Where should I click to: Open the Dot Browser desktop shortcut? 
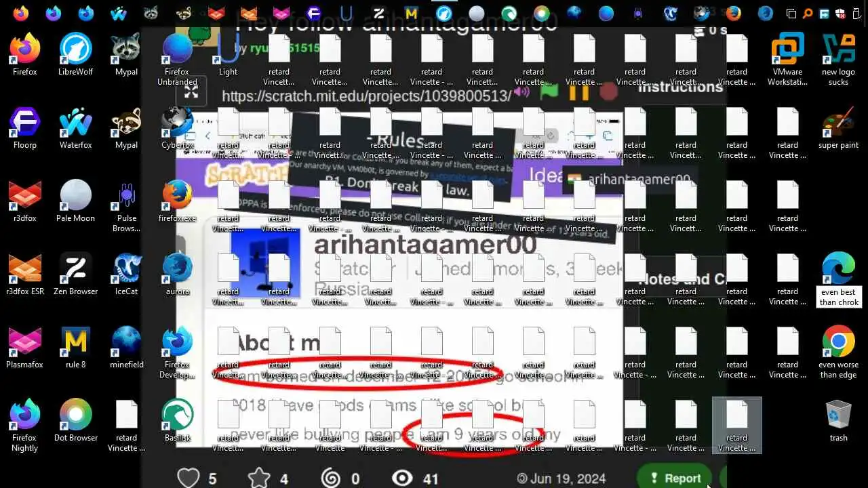click(x=75, y=420)
